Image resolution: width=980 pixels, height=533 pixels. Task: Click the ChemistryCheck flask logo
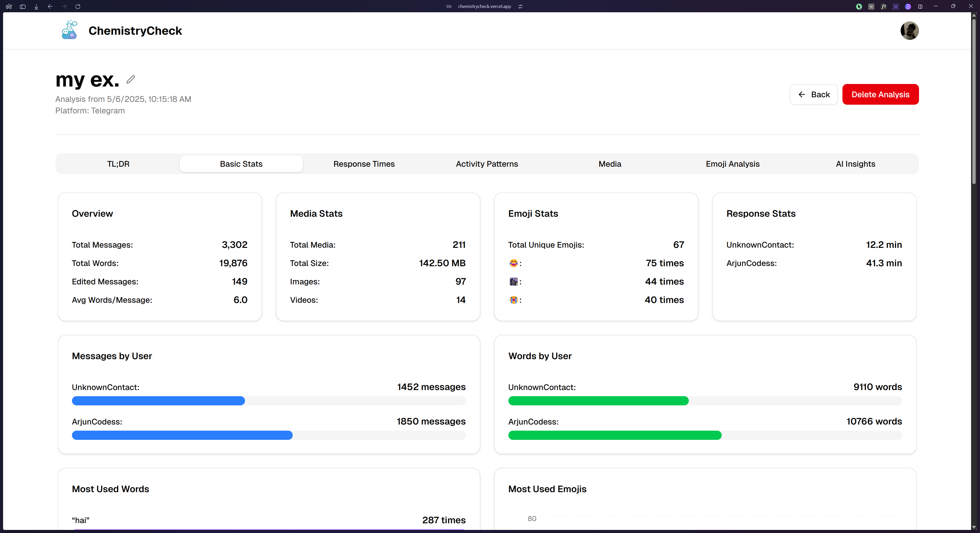[x=69, y=30]
